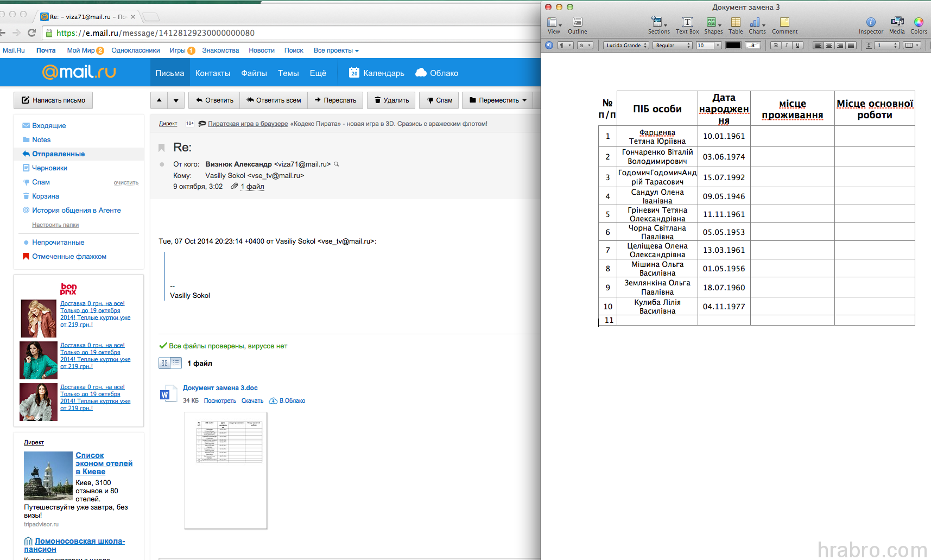
Task: Open the Lucida Grande font dropdown
Action: click(x=626, y=46)
